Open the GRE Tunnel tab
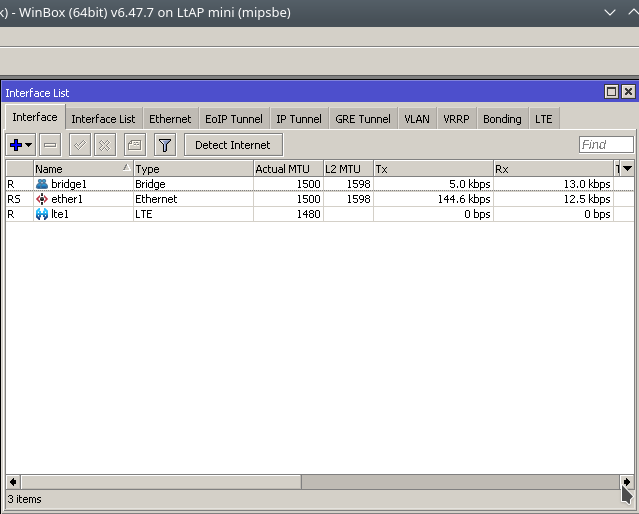Image resolution: width=639 pixels, height=514 pixels. tap(363, 119)
